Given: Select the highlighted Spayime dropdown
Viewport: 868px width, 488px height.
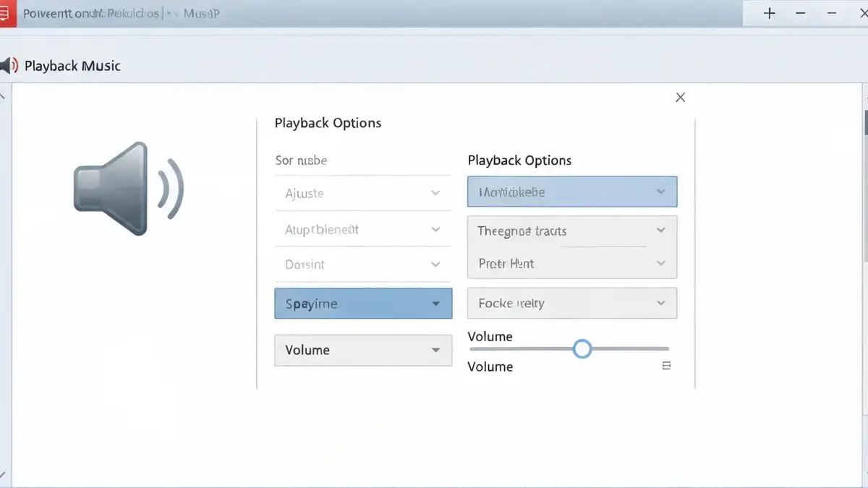Looking at the screenshot, I should [x=363, y=304].
